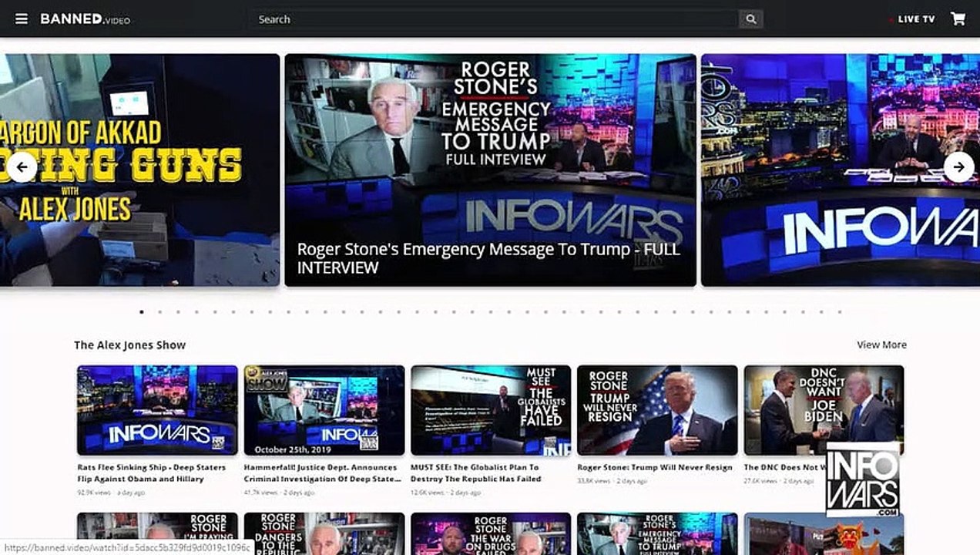The height and width of the screenshot is (555, 980).
Task: Click the carousel next arrow
Action: (x=958, y=166)
